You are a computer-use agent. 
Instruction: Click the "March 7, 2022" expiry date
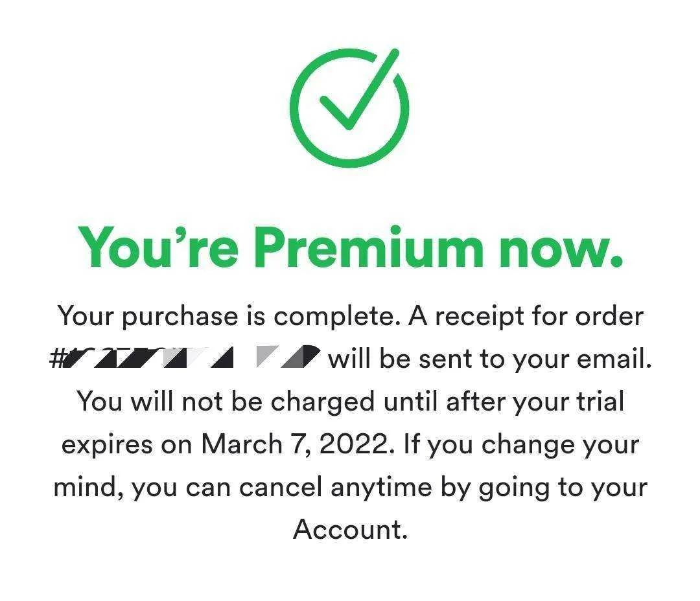click(297, 444)
